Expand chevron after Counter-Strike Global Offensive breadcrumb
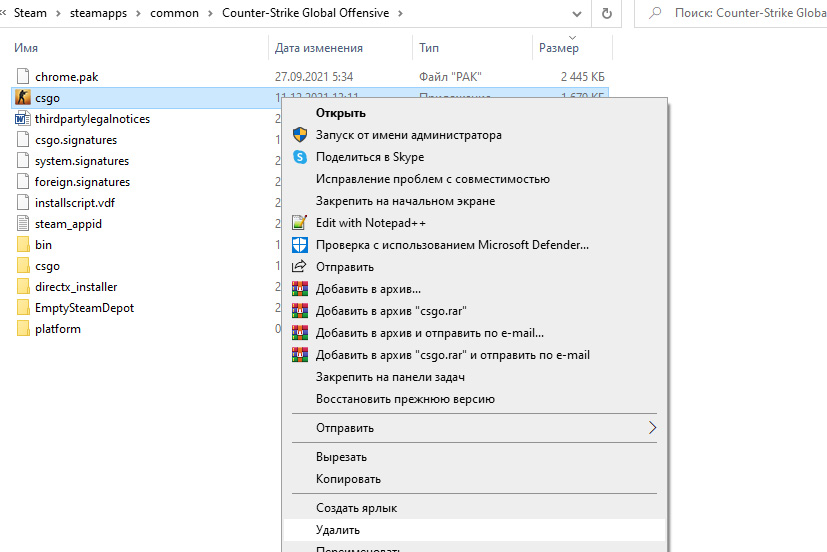 (x=400, y=13)
